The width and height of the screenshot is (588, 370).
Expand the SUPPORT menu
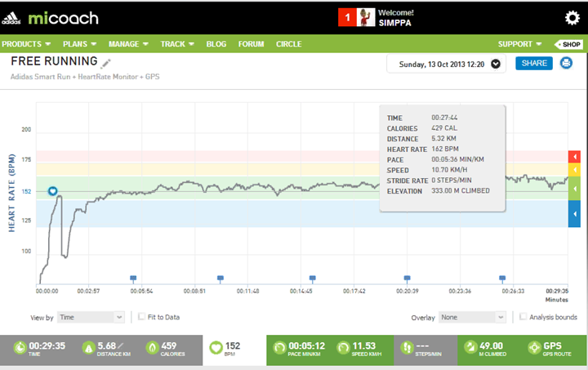coord(519,44)
